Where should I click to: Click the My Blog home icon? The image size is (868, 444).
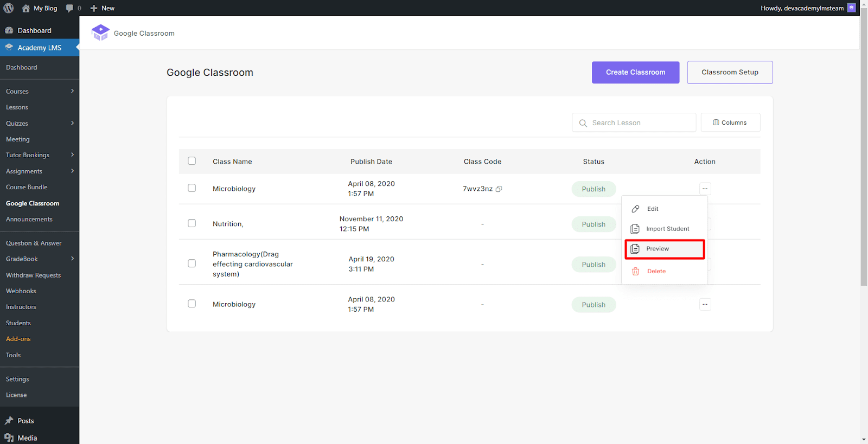(26, 8)
